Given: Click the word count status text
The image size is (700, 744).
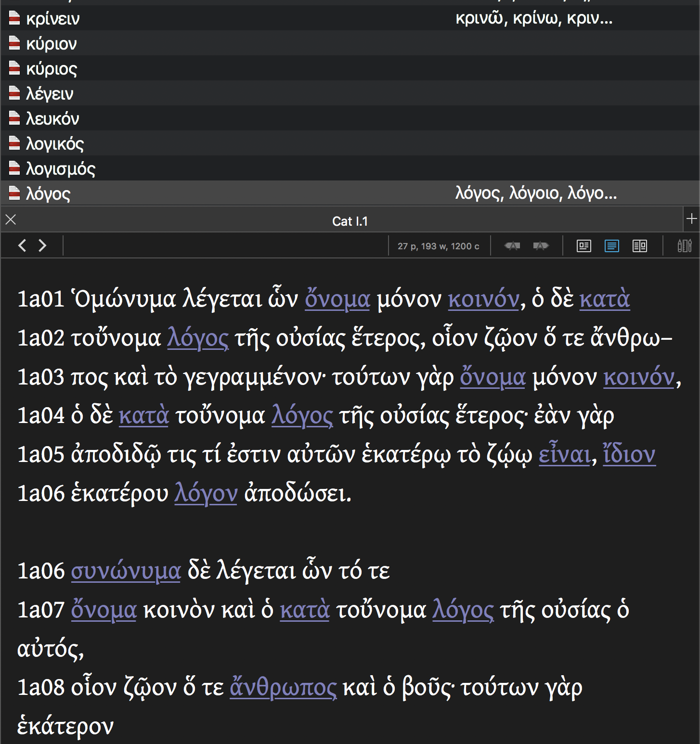Looking at the screenshot, I should [x=438, y=246].
